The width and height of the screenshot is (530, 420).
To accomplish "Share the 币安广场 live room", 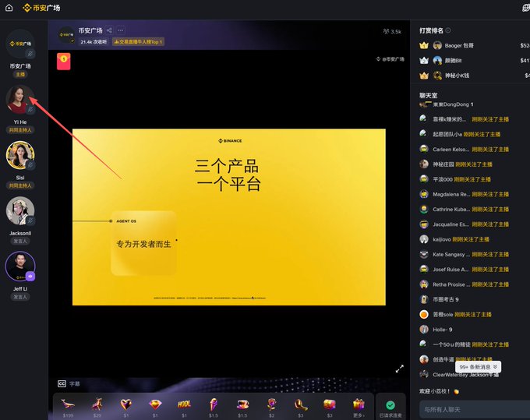I will [109, 30].
